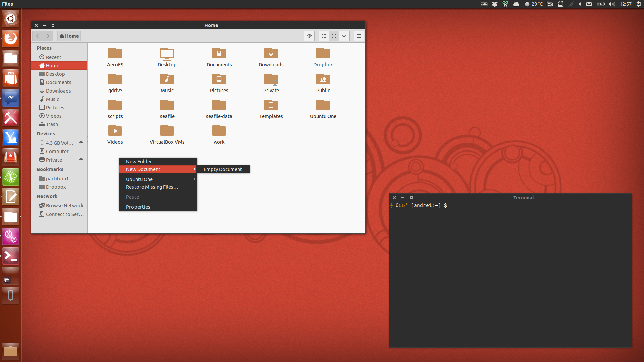This screenshot has width=644, height=362.
Task: Click Connect to Server in sidebar
Action: coord(59,214)
